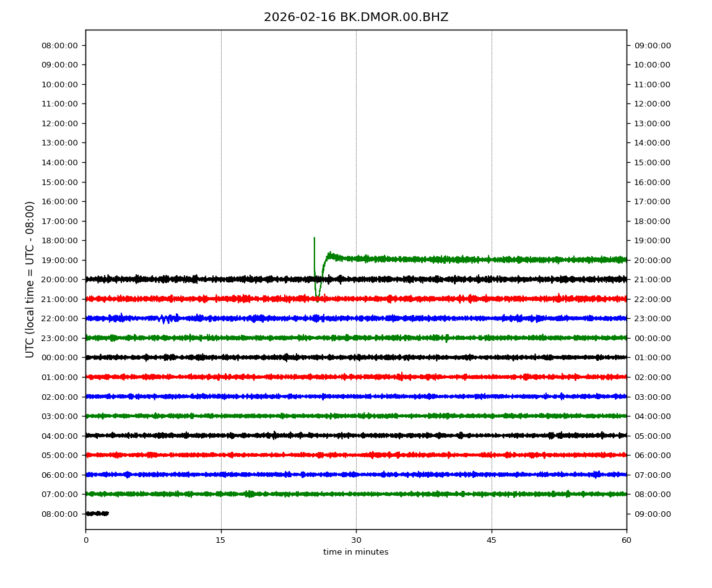Click the 30 tick label on the x-axis

click(x=356, y=540)
